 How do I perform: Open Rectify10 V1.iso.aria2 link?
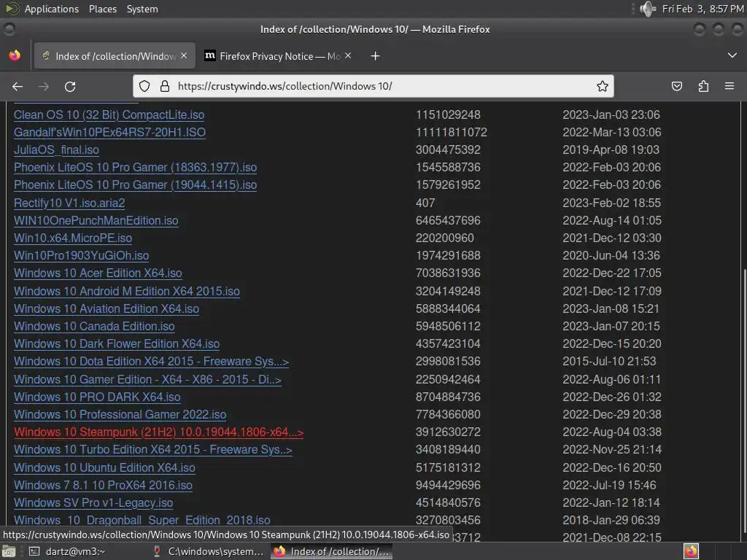69,203
